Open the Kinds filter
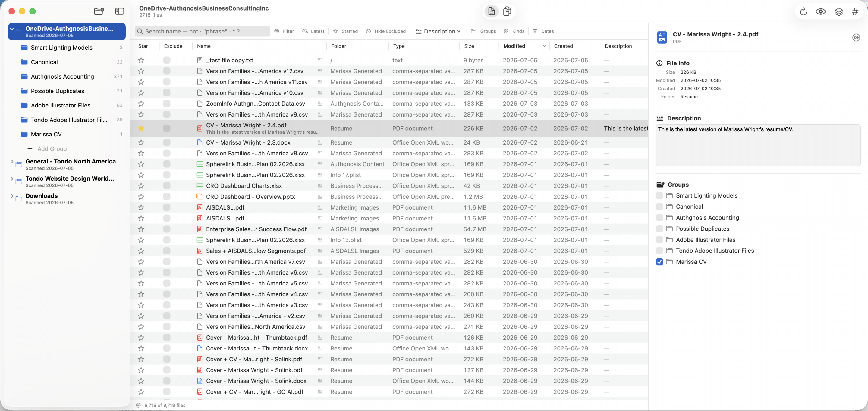The height and width of the screenshot is (411, 868). tap(514, 31)
